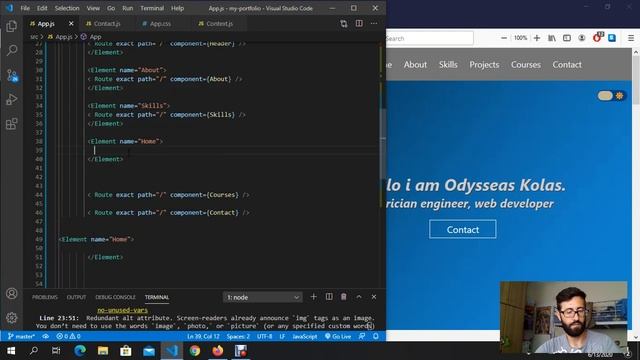Image resolution: width=640 pixels, height=360 pixels.
Task: Open Windows Start menu
Action: pyautogui.click(x=11, y=351)
